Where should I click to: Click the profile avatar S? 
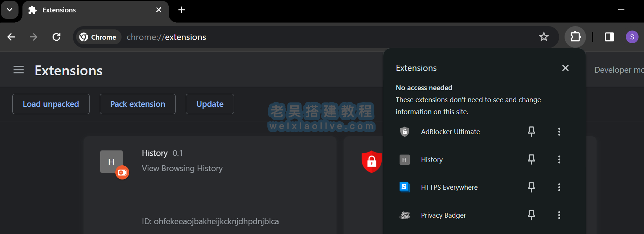632,37
